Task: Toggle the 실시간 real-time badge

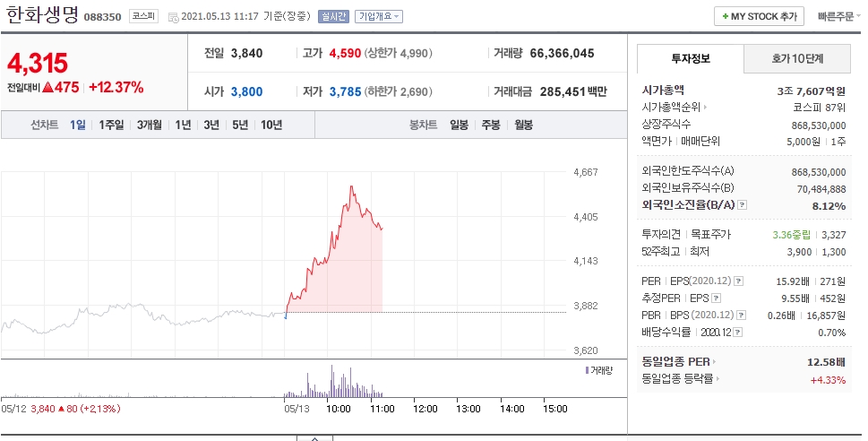Action: click(333, 17)
